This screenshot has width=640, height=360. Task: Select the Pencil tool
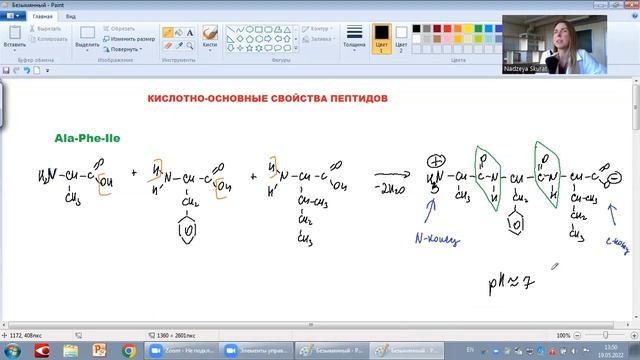tap(168, 33)
